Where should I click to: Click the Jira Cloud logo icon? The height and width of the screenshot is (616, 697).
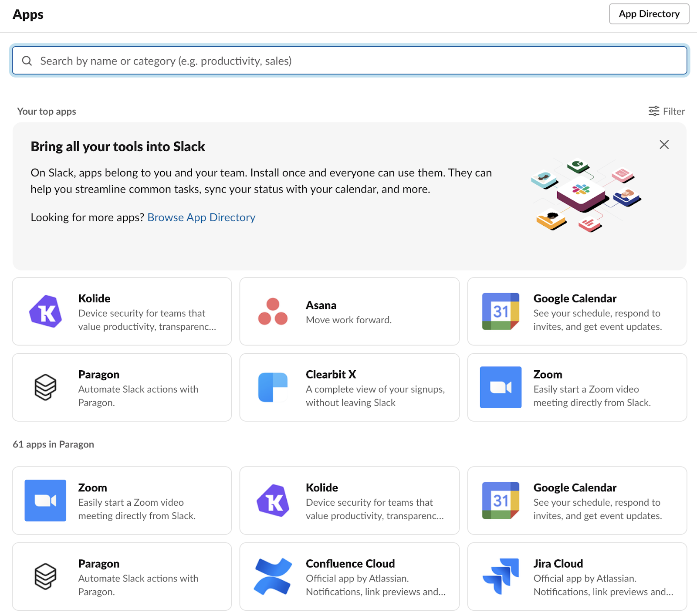[501, 576]
